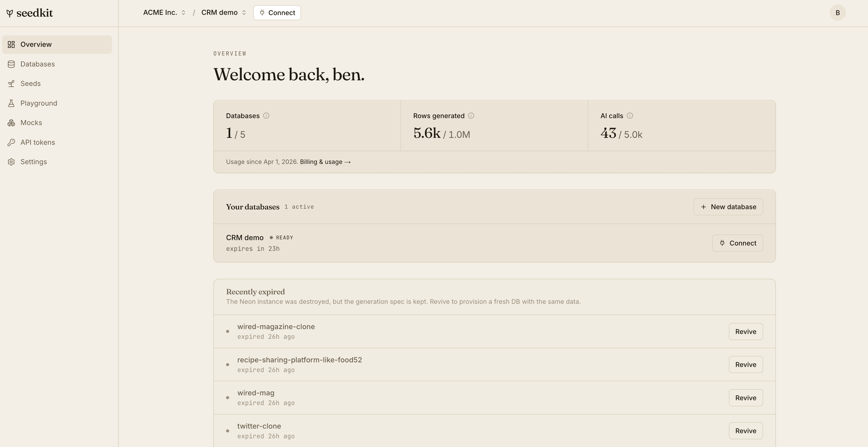Connect to the CRM demo database
This screenshot has height=447, width=868.
tap(738, 243)
